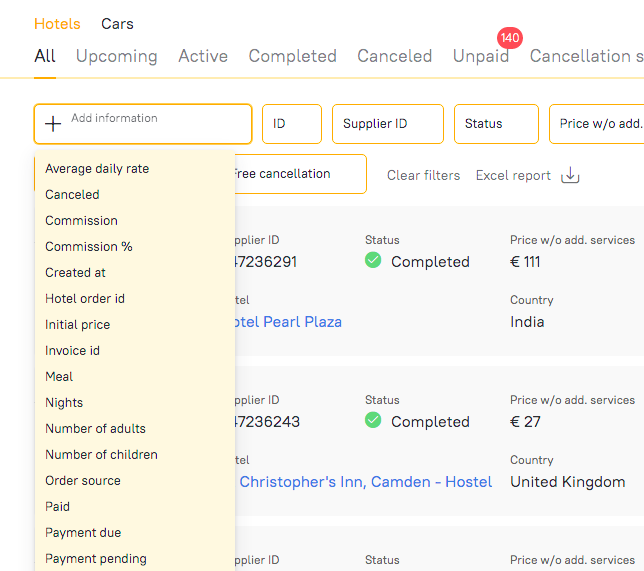Click the Clear filters link
This screenshot has height=571, width=644.
(423, 175)
